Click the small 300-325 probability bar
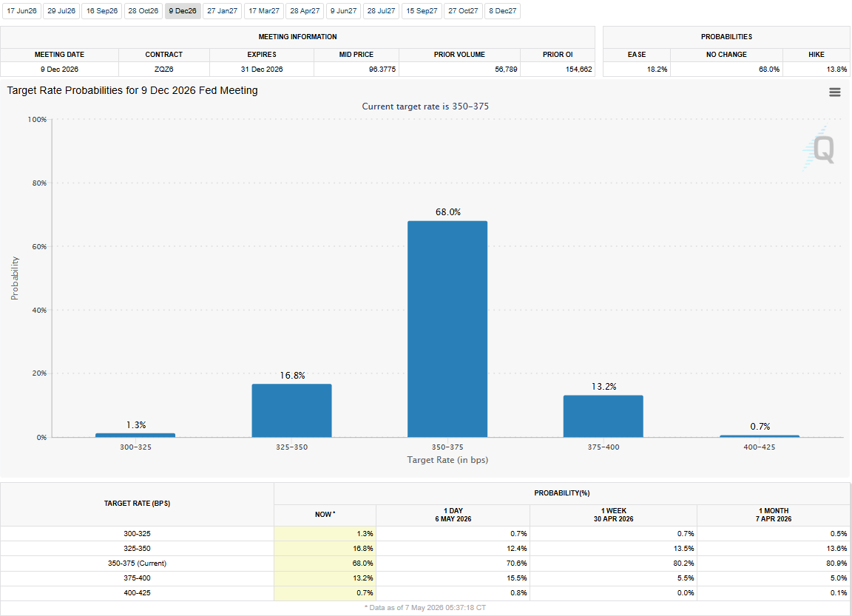The height and width of the screenshot is (616, 852). tap(135, 435)
